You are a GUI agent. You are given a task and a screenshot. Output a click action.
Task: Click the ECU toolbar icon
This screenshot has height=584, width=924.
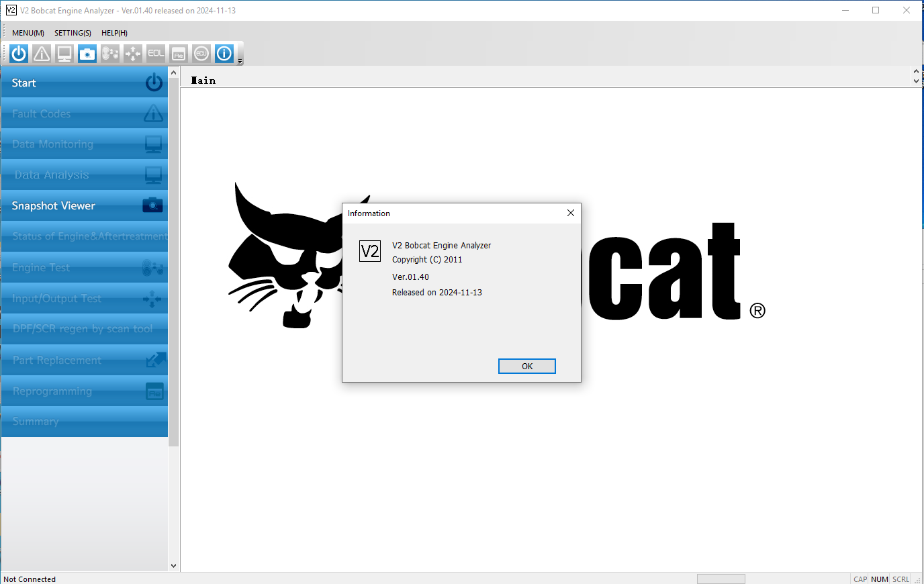point(201,54)
